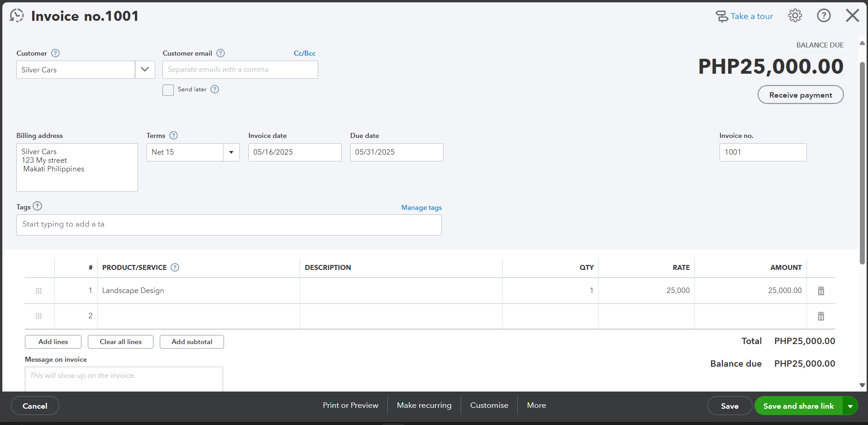Screen dimensions: 868x425
Task: Click the drag handle for line 1
Action: click(39, 291)
